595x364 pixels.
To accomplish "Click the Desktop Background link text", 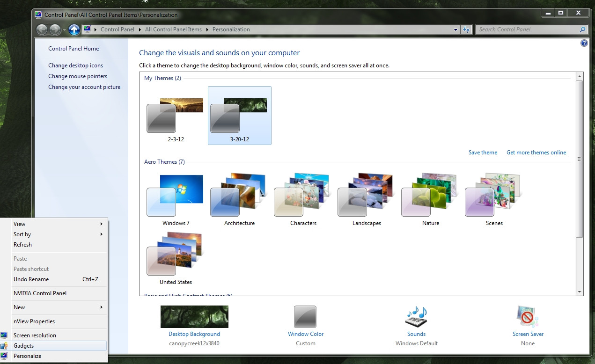I will click(194, 334).
